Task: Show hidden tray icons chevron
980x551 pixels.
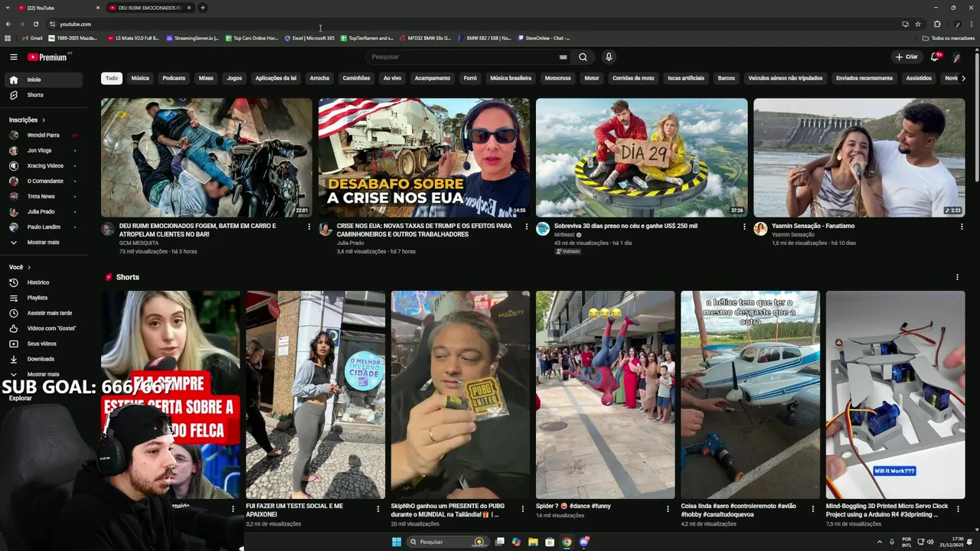Action: [879, 542]
